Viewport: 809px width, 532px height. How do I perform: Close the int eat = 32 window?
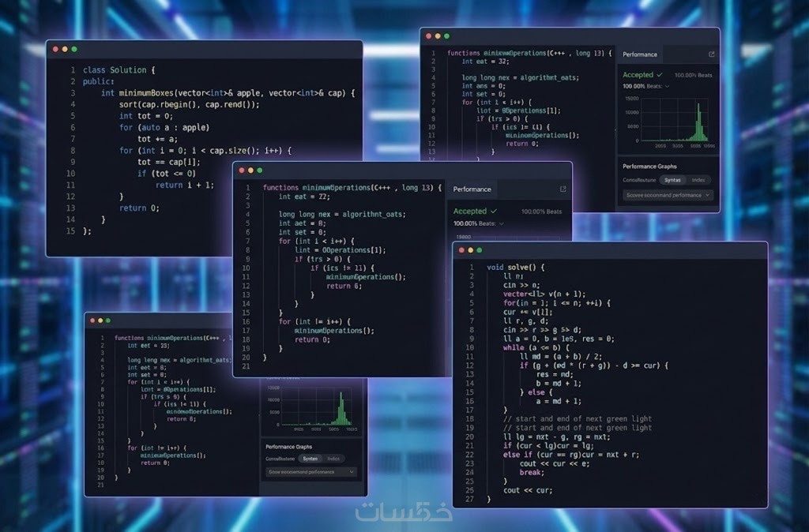[x=429, y=36]
